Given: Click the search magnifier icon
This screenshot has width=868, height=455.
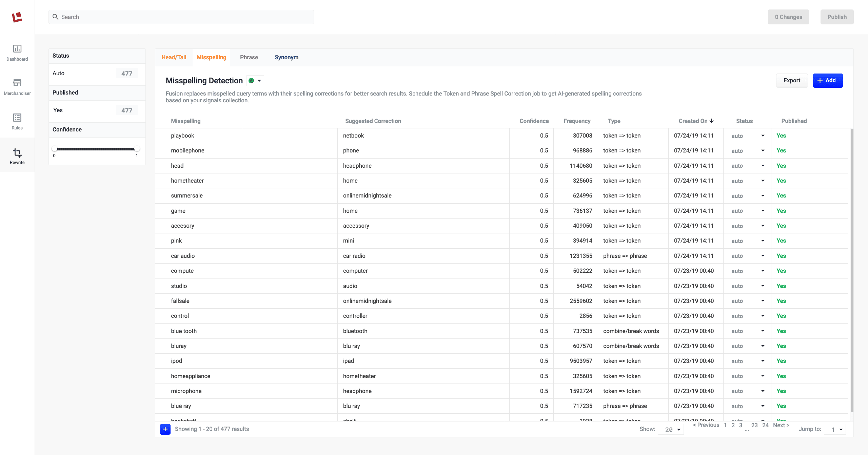Looking at the screenshot, I should coord(56,17).
